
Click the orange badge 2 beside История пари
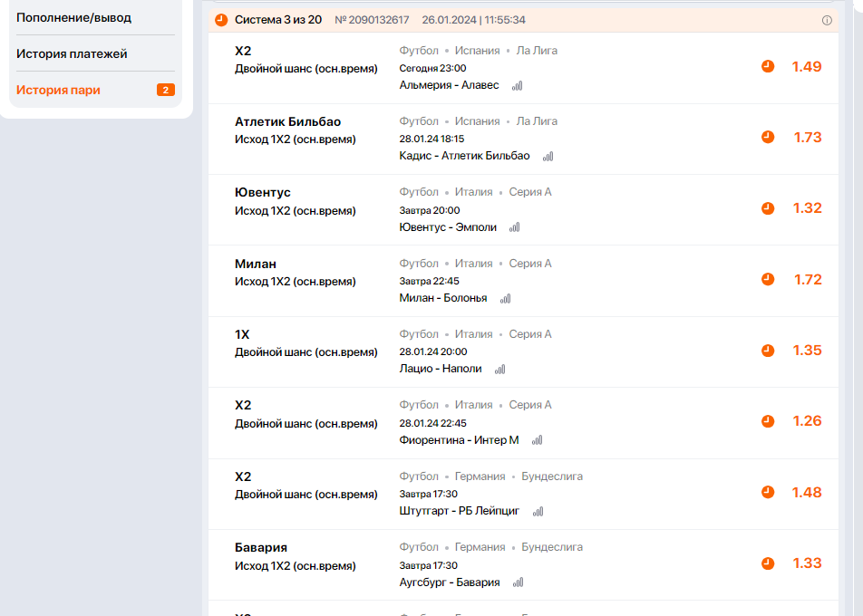coord(166,90)
